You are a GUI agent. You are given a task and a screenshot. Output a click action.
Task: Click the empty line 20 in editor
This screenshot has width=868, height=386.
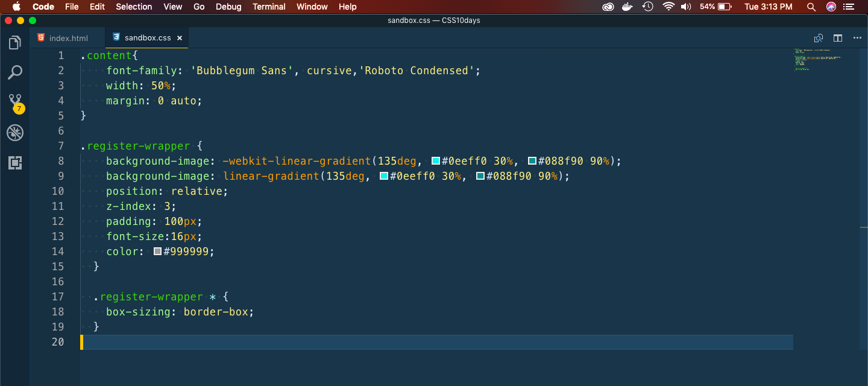436,342
